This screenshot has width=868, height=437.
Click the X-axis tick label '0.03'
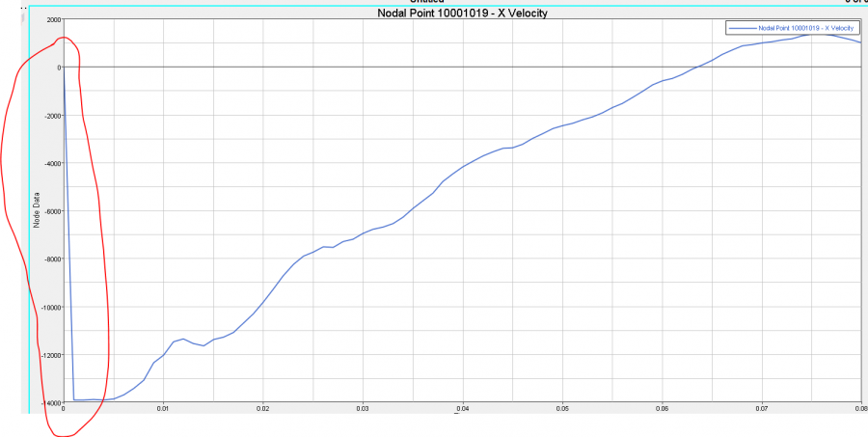(363, 409)
